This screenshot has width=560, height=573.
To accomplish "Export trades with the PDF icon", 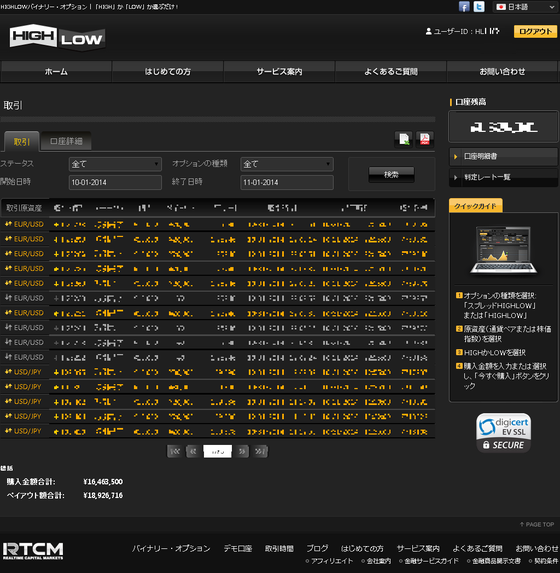I will (424, 139).
